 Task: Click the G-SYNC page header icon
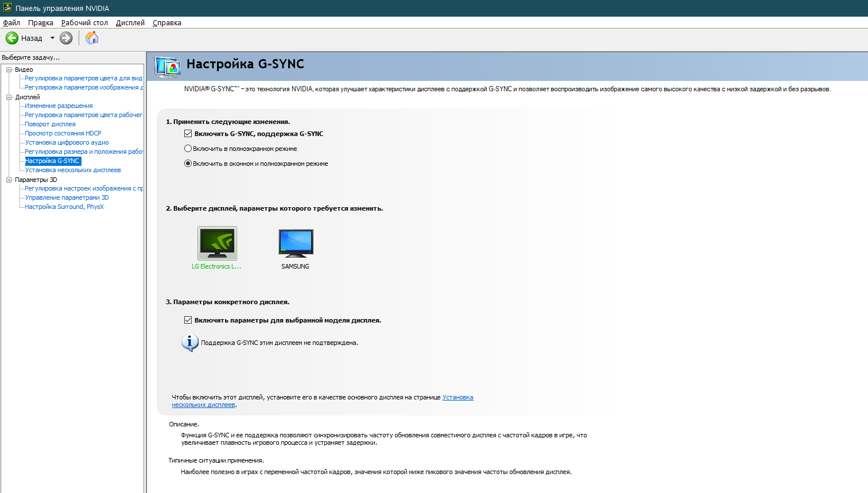[168, 67]
